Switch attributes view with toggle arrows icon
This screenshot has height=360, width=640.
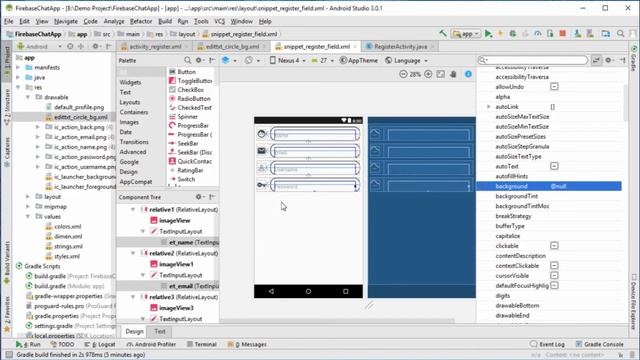(x=596, y=60)
